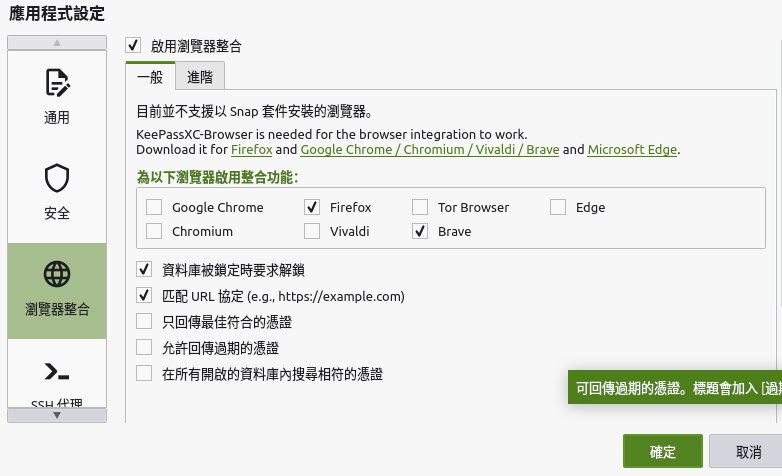Enable Tor Browser checkbox

[x=420, y=208]
